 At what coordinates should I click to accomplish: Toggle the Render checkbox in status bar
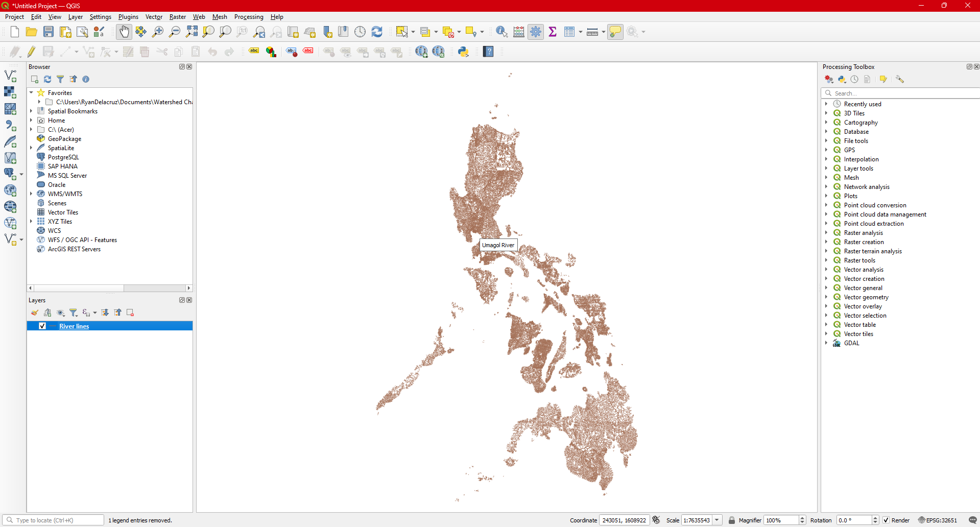click(x=886, y=520)
